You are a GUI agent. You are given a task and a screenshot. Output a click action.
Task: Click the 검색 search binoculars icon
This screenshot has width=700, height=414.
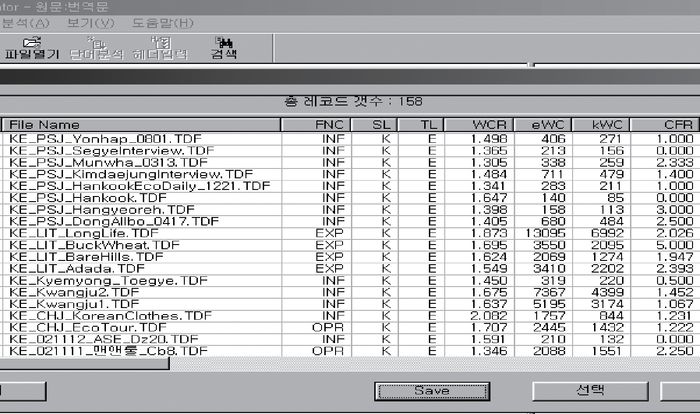[x=224, y=48]
